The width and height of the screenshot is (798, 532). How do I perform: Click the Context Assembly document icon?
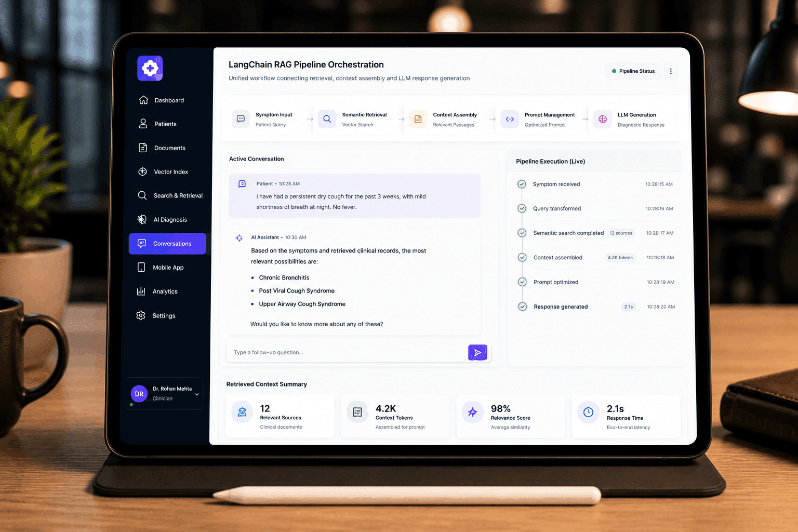[x=418, y=119]
